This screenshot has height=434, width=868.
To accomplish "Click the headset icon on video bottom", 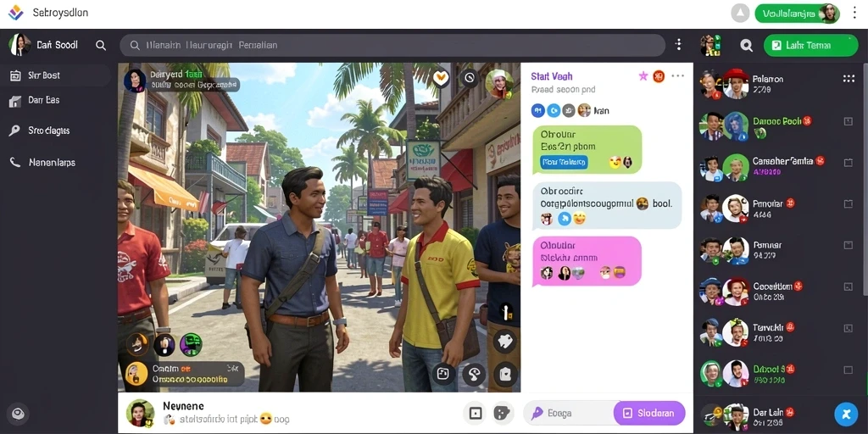I will click(474, 374).
